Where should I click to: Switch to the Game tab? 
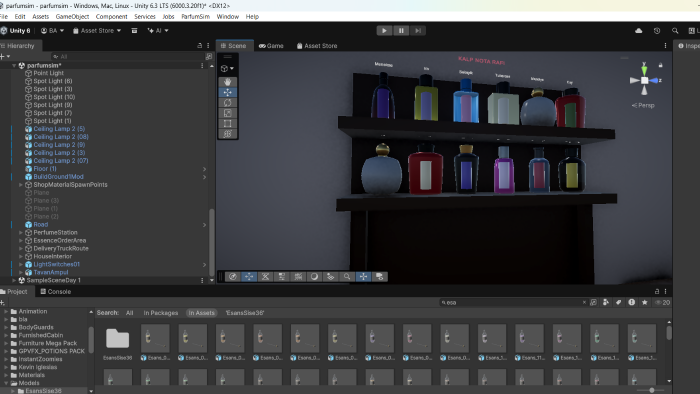[271, 46]
